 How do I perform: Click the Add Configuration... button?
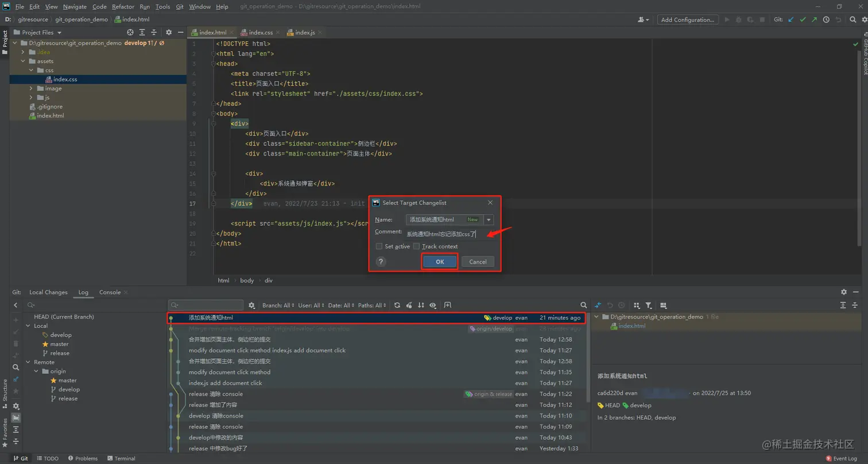688,20
